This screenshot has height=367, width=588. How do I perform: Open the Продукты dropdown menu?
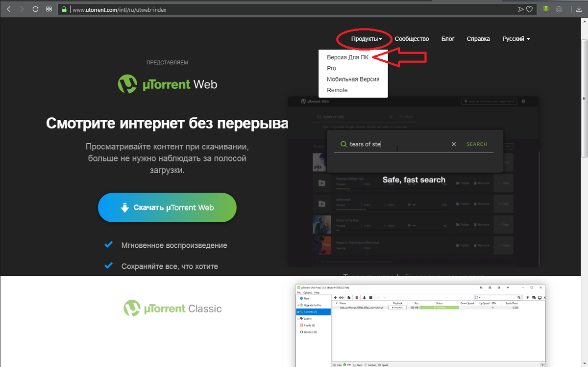[x=366, y=39]
